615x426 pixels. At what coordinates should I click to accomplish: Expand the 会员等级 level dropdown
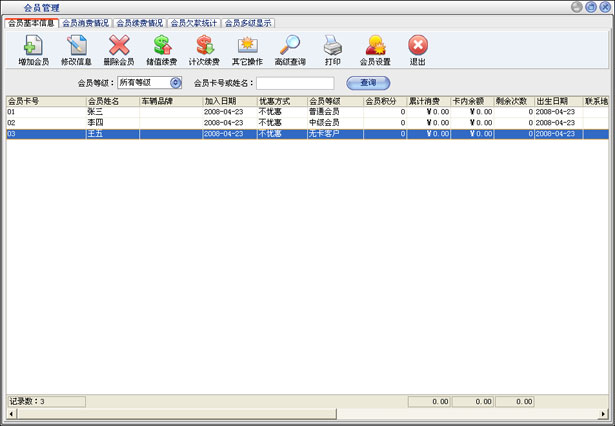[x=176, y=83]
